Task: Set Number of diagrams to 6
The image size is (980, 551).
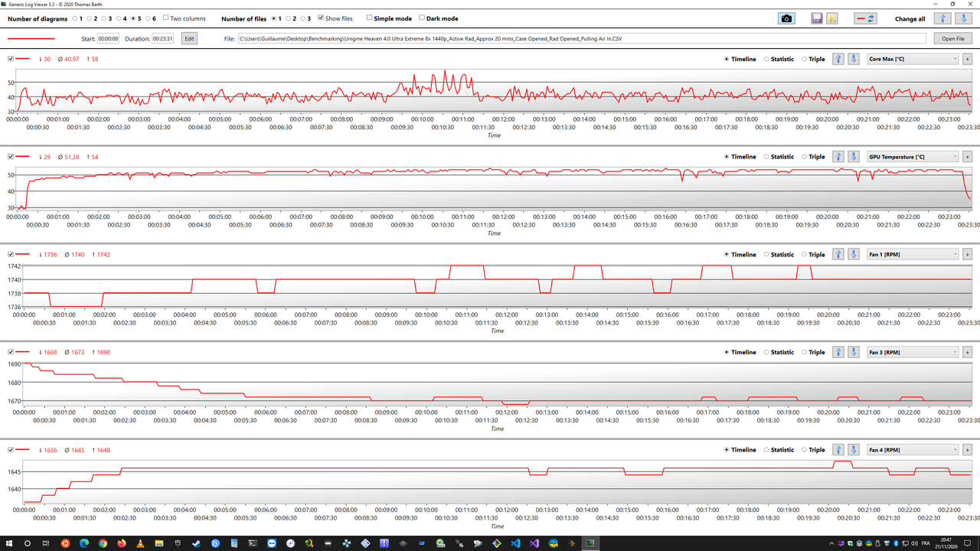Action: tap(147, 18)
